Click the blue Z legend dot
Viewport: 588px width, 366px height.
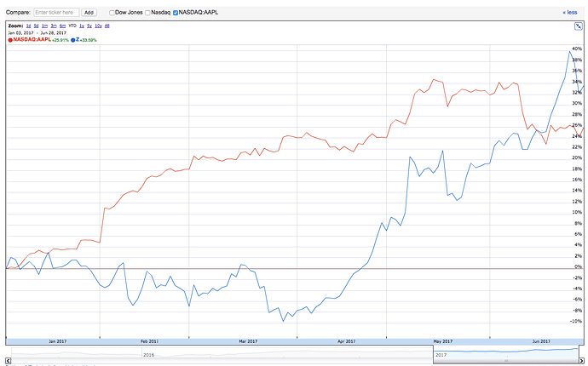pos(74,39)
